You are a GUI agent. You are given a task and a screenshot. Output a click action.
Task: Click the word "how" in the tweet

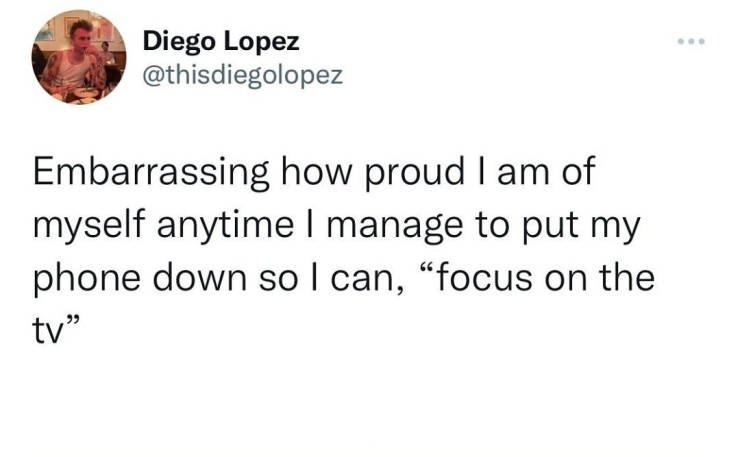click(x=309, y=175)
